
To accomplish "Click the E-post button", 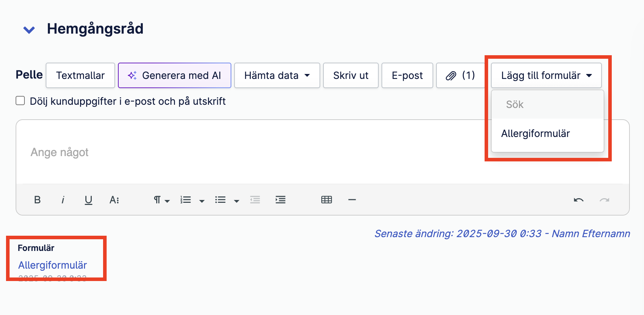I will (407, 75).
